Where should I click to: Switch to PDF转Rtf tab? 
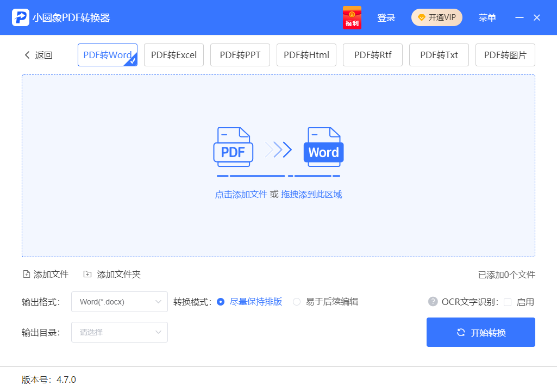373,55
